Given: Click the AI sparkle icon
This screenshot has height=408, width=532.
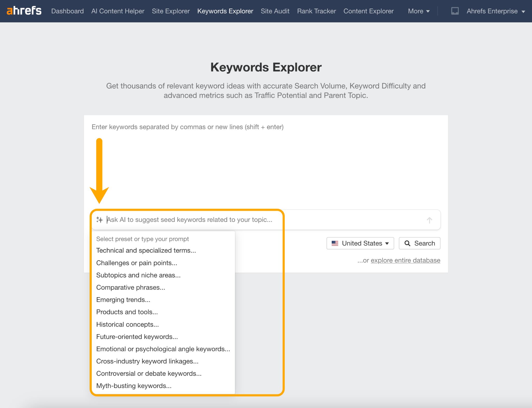Looking at the screenshot, I should [99, 220].
